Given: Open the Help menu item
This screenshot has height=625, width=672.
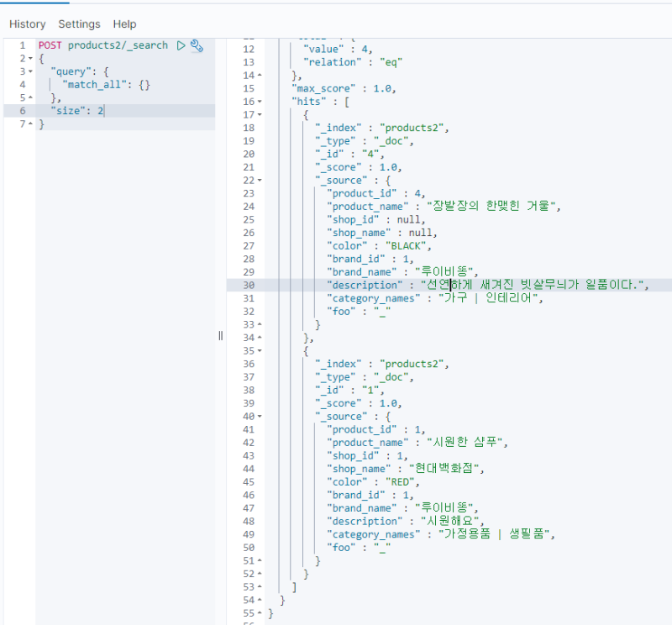Looking at the screenshot, I should 124,24.
